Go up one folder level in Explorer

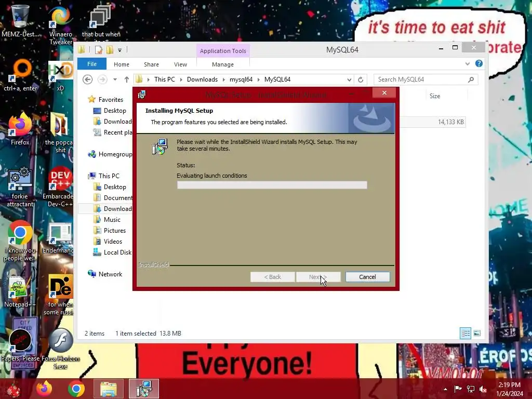[127, 79]
